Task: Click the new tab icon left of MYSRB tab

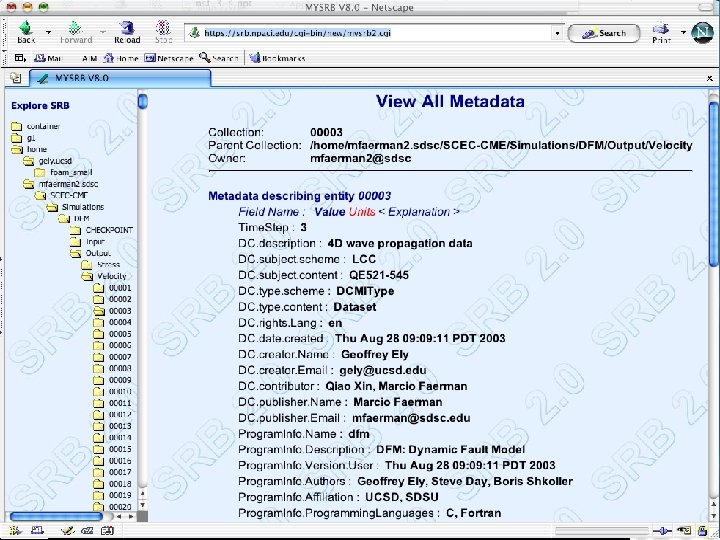Action: [15, 78]
